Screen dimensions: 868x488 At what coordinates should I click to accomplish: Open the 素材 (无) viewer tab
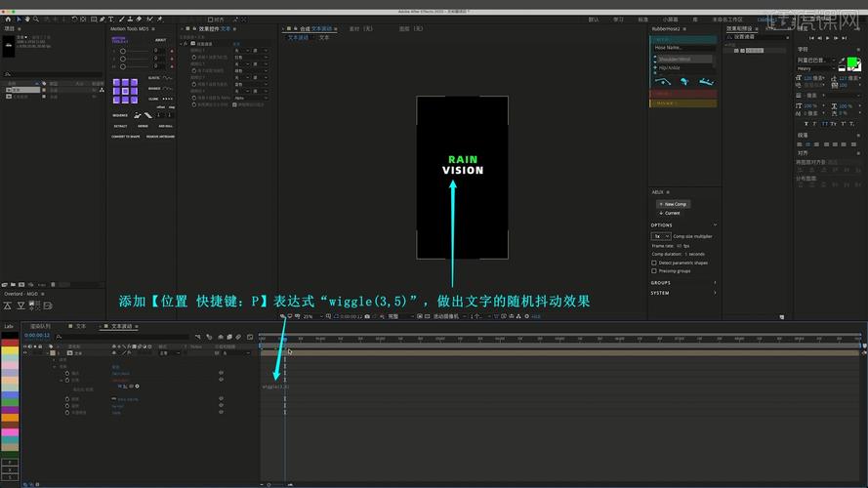[x=361, y=28]
